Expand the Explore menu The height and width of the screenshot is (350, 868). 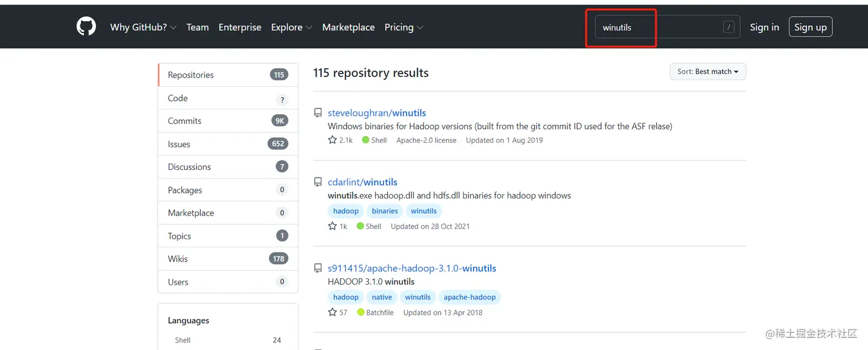point(292,27)
